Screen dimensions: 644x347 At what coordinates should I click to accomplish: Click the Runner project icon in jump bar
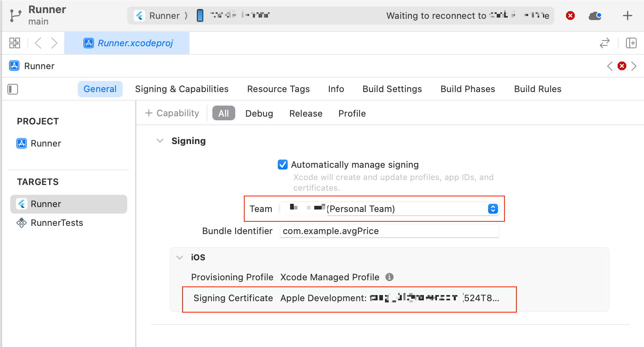coord(14,66)
